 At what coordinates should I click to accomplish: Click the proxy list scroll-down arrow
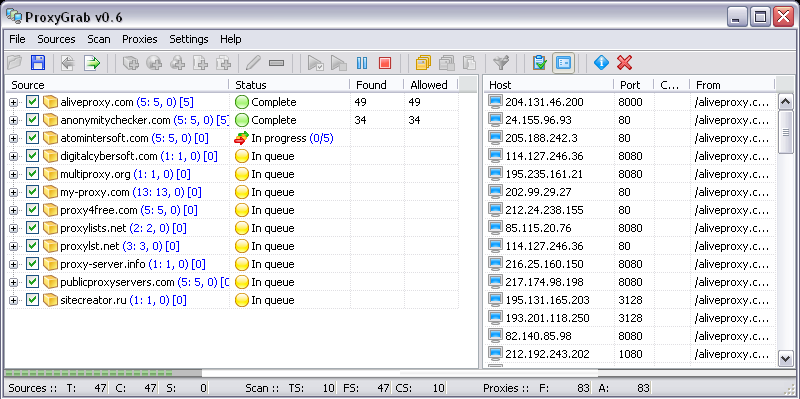point(785,358)
